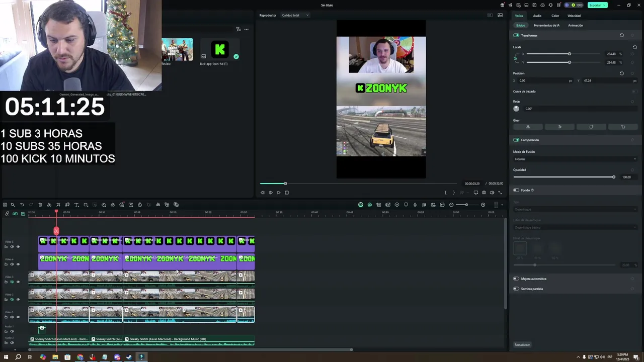The image size is (644, 362).
Task: Hide the Video 1 track with eye icon
Action: (x=18, y=317)
